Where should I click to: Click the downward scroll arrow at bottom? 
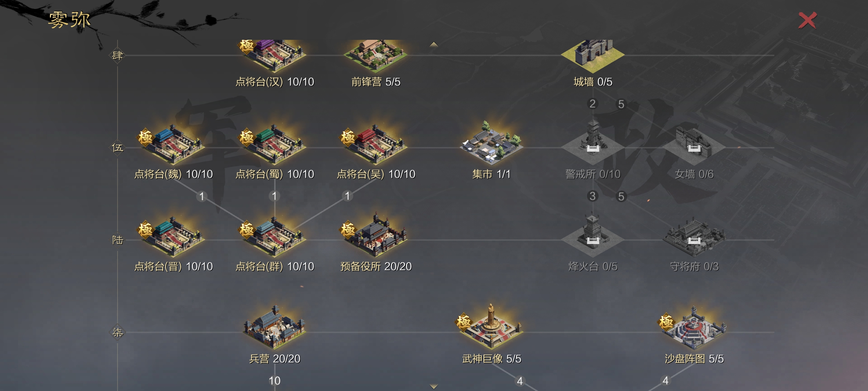(434, 386)
